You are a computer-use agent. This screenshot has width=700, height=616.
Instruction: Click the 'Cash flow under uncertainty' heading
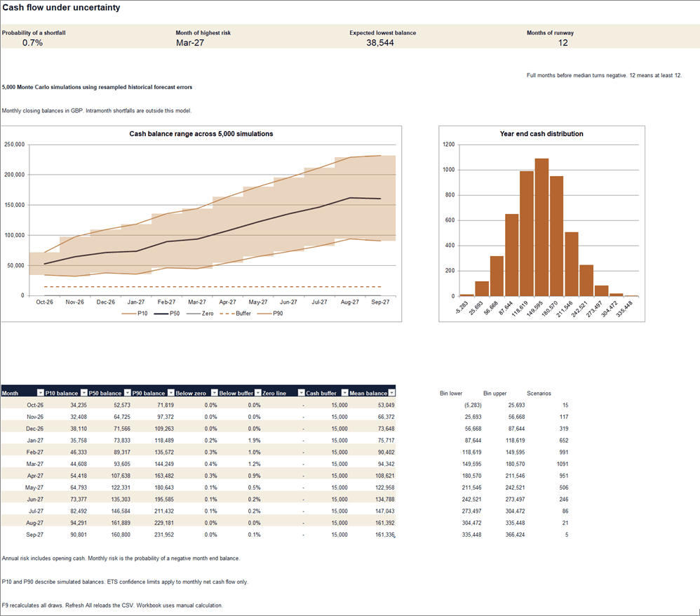pyautogui.click(x=61, y=8)
